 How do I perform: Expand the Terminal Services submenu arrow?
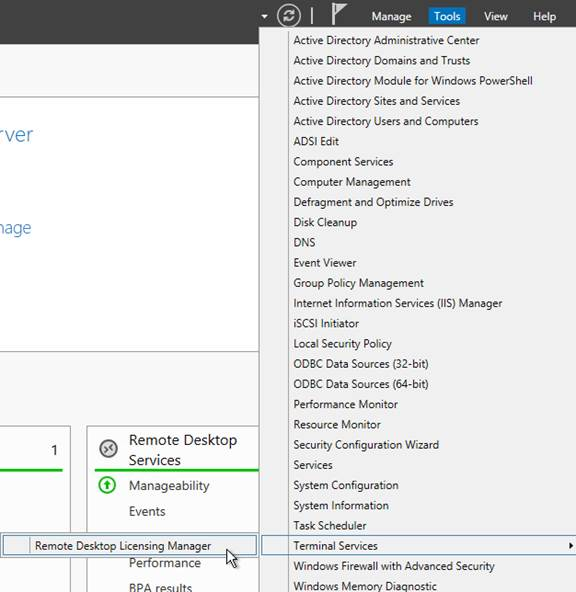571,546
